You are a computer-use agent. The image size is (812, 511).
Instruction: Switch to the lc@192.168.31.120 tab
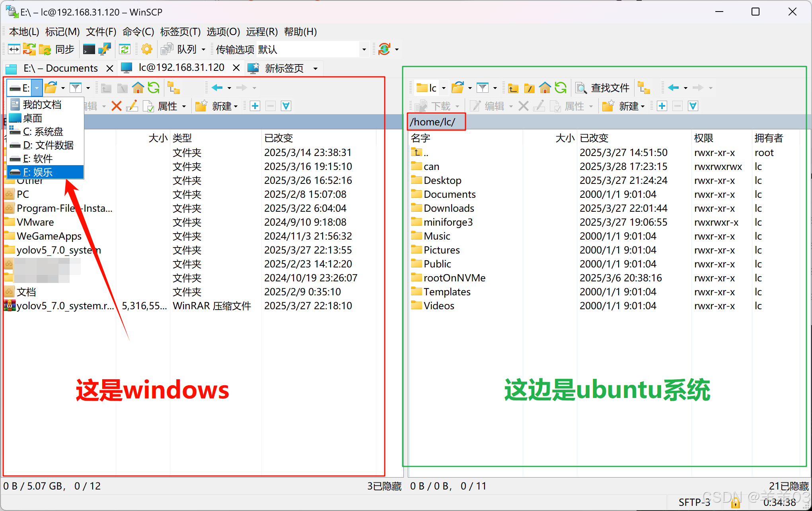pyautogui.click(x=181, y=68)
